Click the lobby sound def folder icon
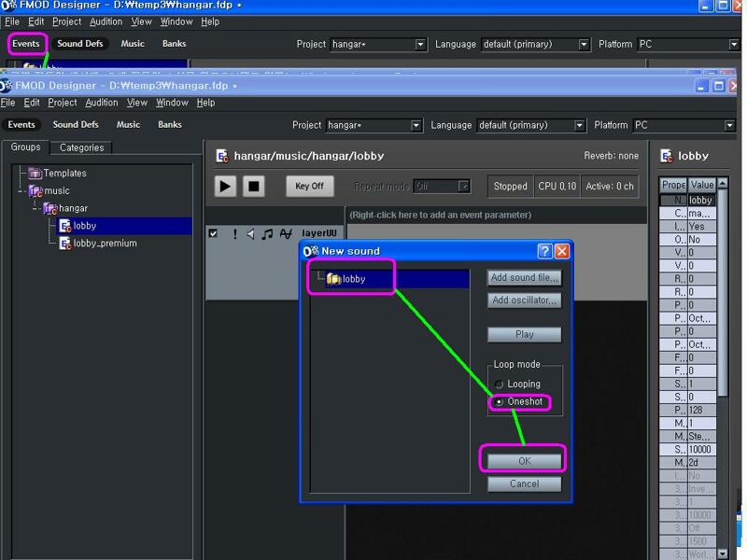The height and width of the screenshot is (560, 747). (333, 279)
